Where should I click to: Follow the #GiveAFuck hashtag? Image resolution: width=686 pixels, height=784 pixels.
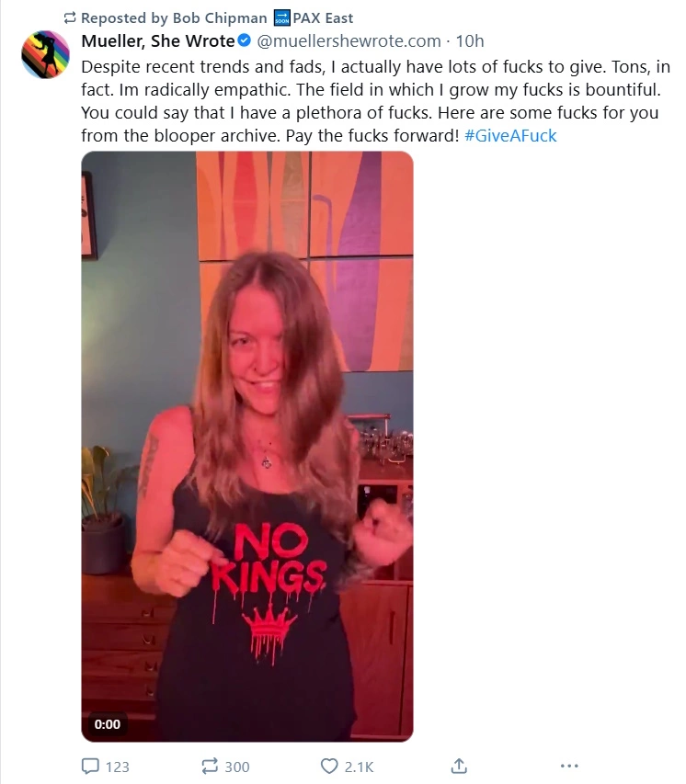[510, 135]
